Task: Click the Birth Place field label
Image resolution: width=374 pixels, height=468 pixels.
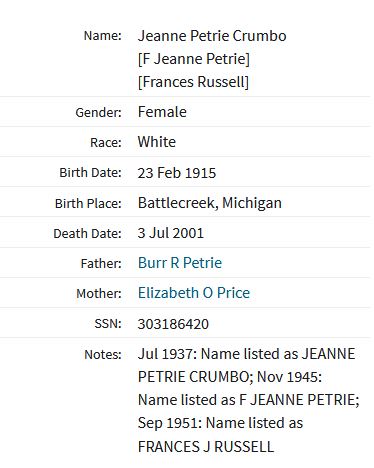Action: (88, 203)
